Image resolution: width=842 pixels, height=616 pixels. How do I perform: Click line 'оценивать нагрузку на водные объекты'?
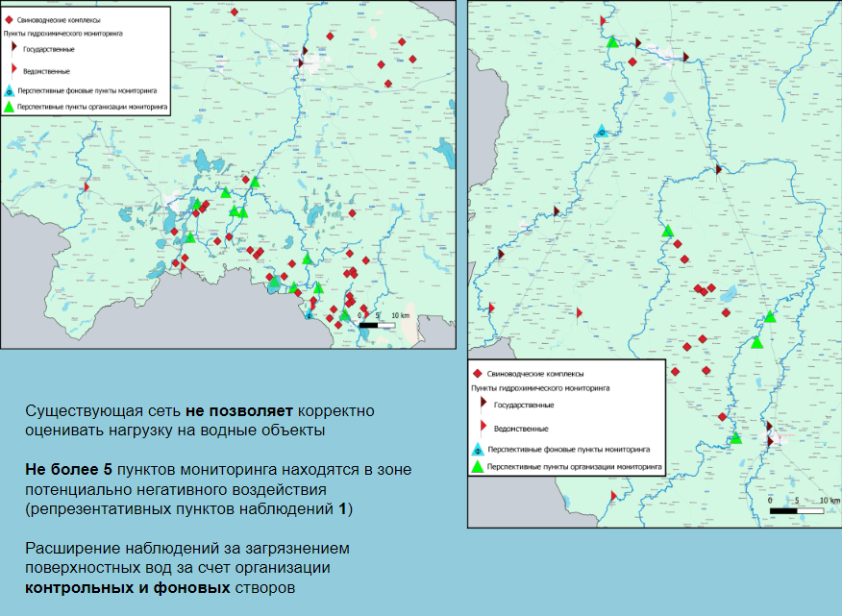[x=175, y=431]
